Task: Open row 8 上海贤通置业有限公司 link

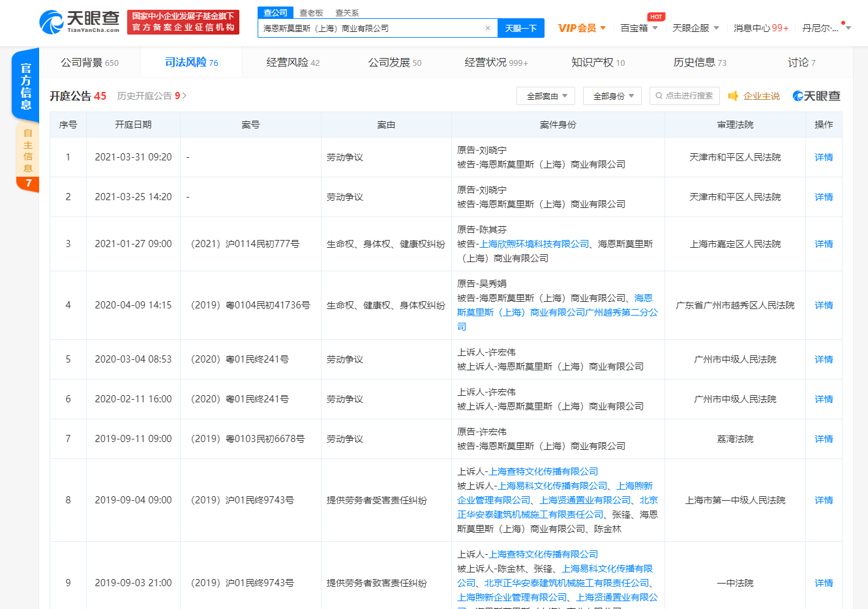Action: click(585, 500)
